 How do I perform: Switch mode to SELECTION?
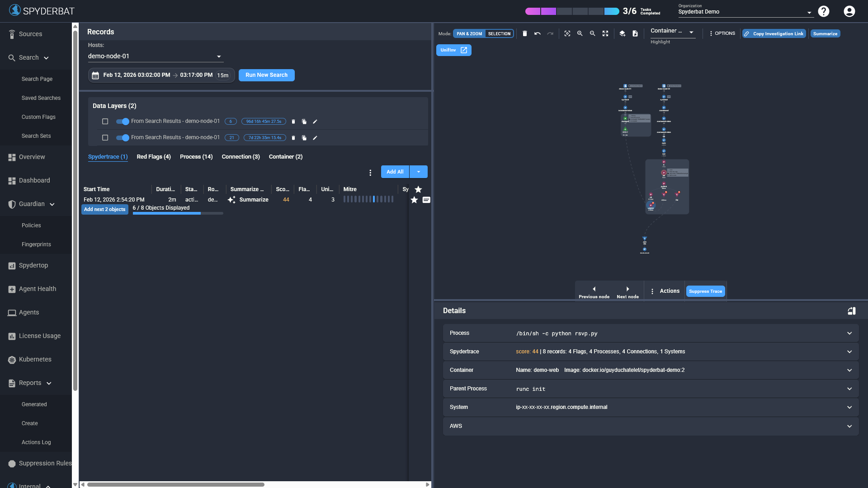click(x=499, y=33)
